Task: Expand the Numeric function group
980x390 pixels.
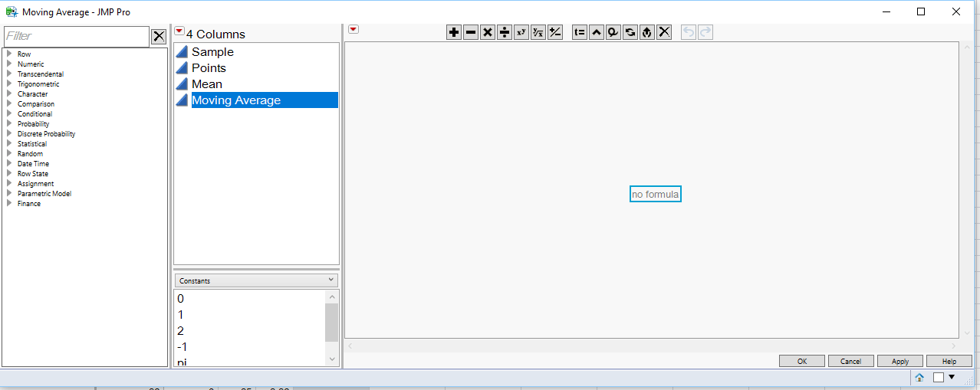Action: 8,64
